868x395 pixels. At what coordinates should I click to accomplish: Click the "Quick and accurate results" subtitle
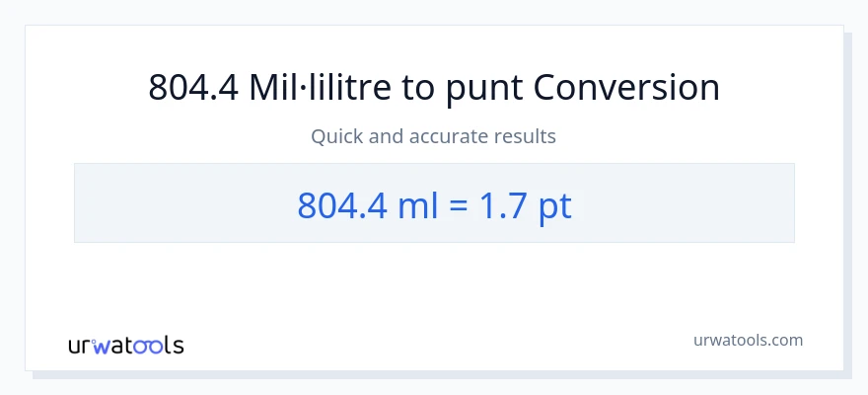pos(434,136)
